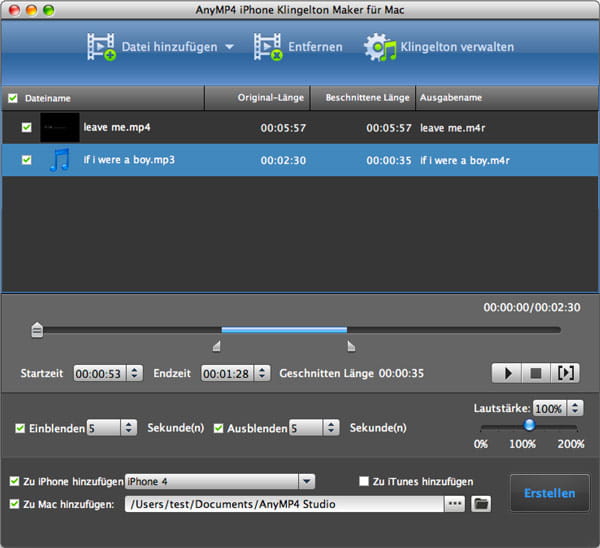Screen dimensions: 600x548
Task: Toggle the Zu Mac hinzufügen checkbox
Action: (x=14, y=504)
